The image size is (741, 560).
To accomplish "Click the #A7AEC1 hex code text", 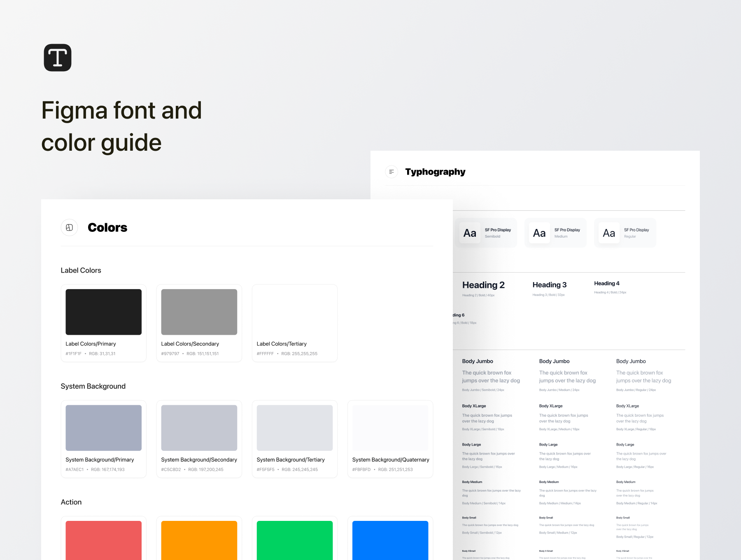I will [x=74, y=469].
